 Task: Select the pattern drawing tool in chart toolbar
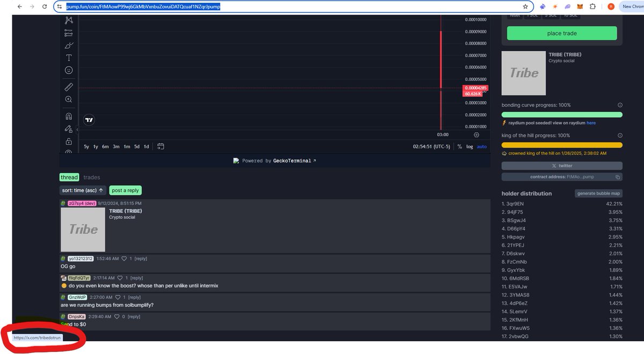pos(69,20)
